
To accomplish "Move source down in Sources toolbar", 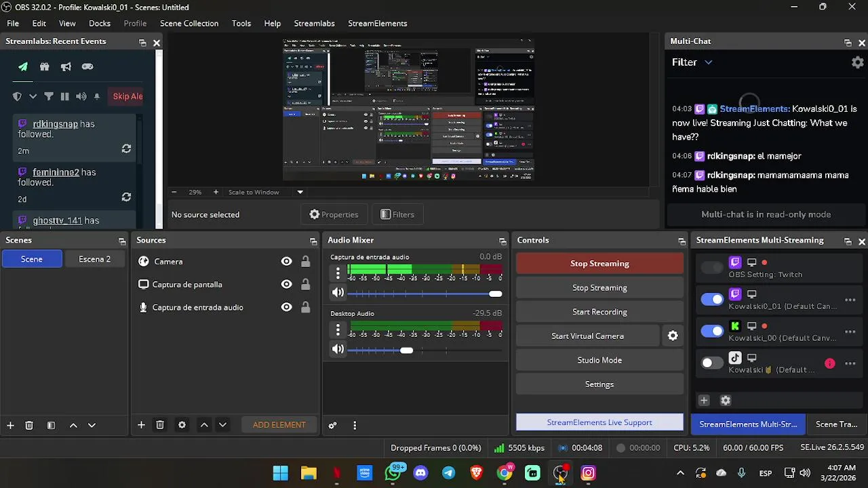I will pyautogui.click(x=222, y=425).
